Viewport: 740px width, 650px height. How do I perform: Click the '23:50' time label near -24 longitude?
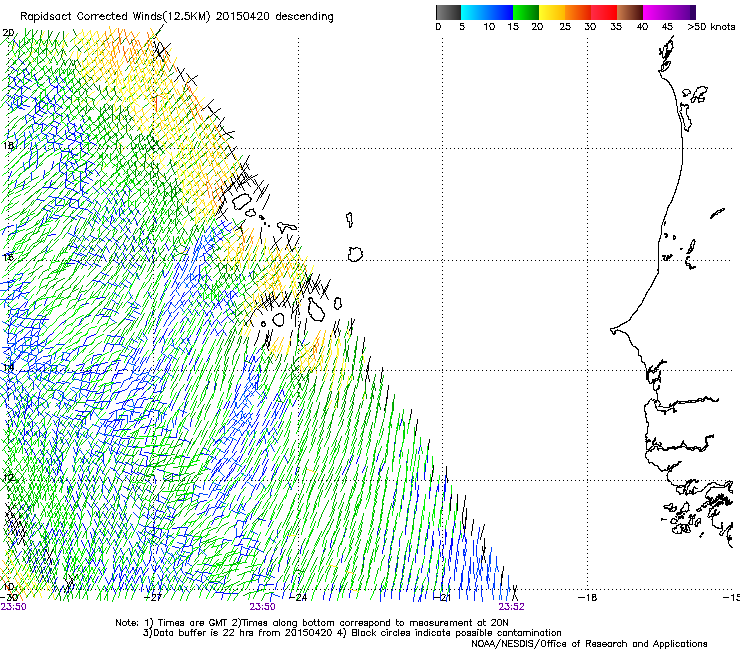coord(262,607)
